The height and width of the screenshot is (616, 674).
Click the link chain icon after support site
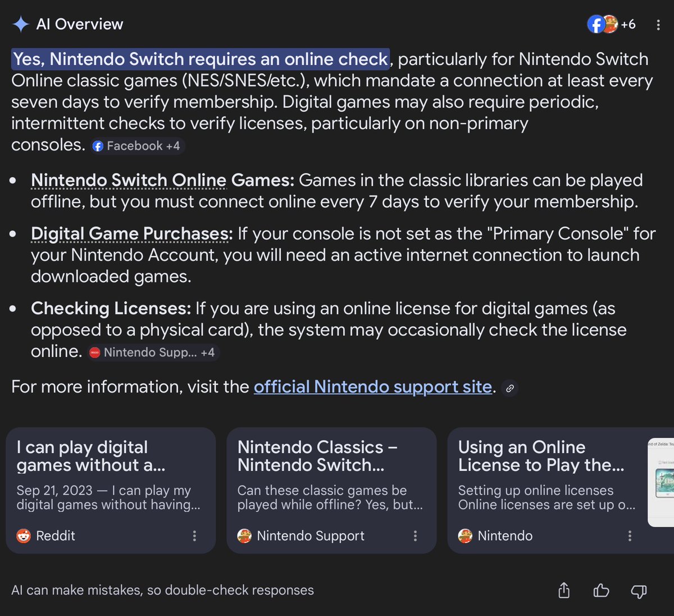[x=509, y=388]
